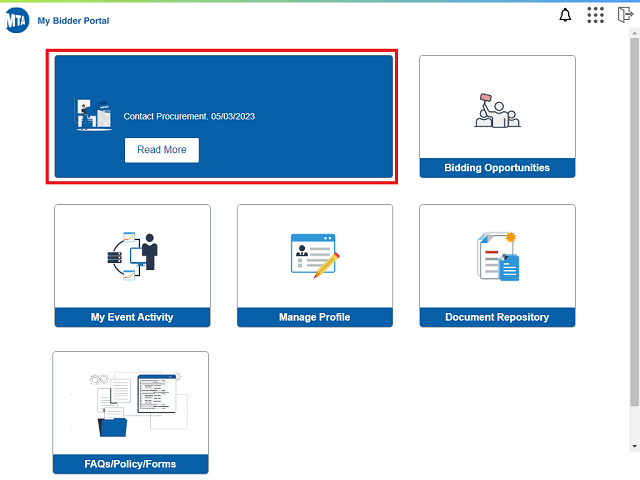
Task: Select the Bidding Opportunities tile label
Action: (x=497, y=168)
